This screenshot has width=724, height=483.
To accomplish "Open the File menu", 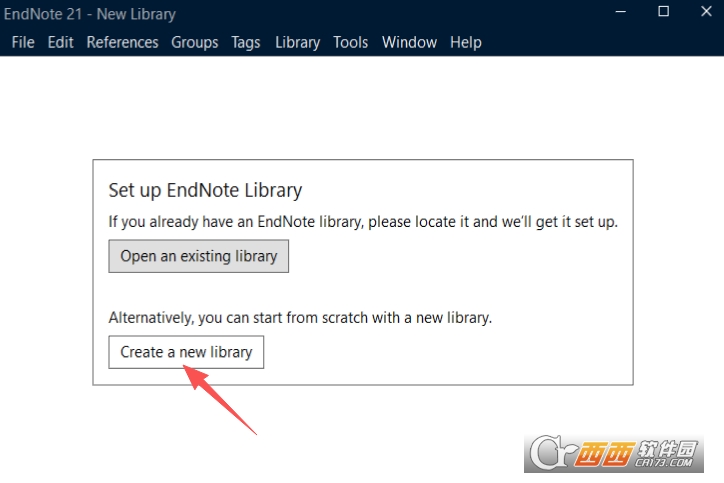I will point(23,42).
